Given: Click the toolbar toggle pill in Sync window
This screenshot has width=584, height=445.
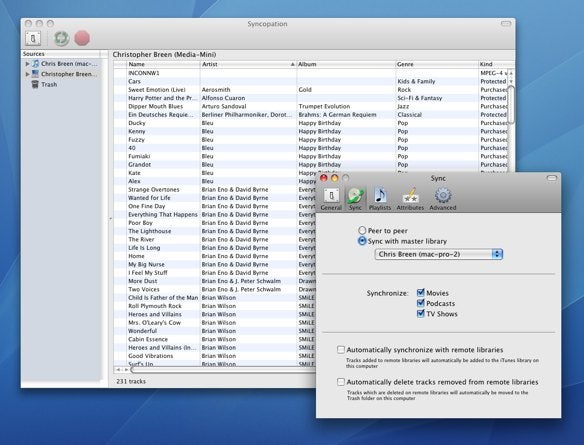Looking at the screenshot, I should pos(552,178).
